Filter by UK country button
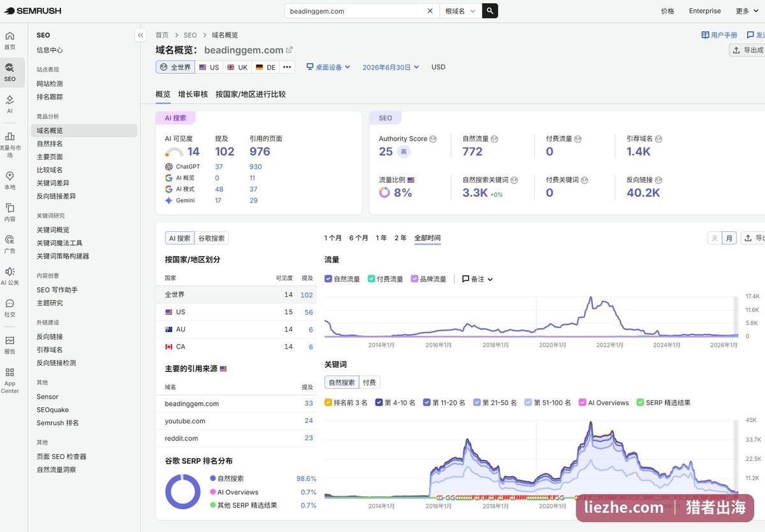Image resolution: width=765 pixels, height=532 pixels. [237, 67]
